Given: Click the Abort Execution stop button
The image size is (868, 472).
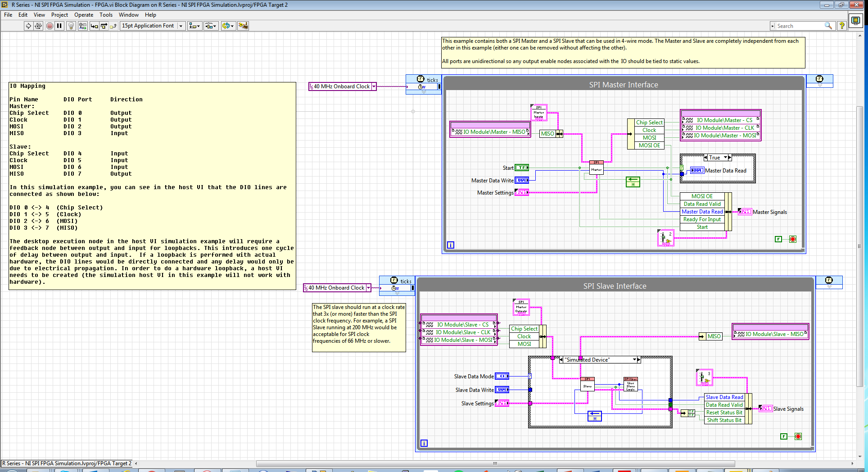Looking at the screenshot, I should point(50,26).
